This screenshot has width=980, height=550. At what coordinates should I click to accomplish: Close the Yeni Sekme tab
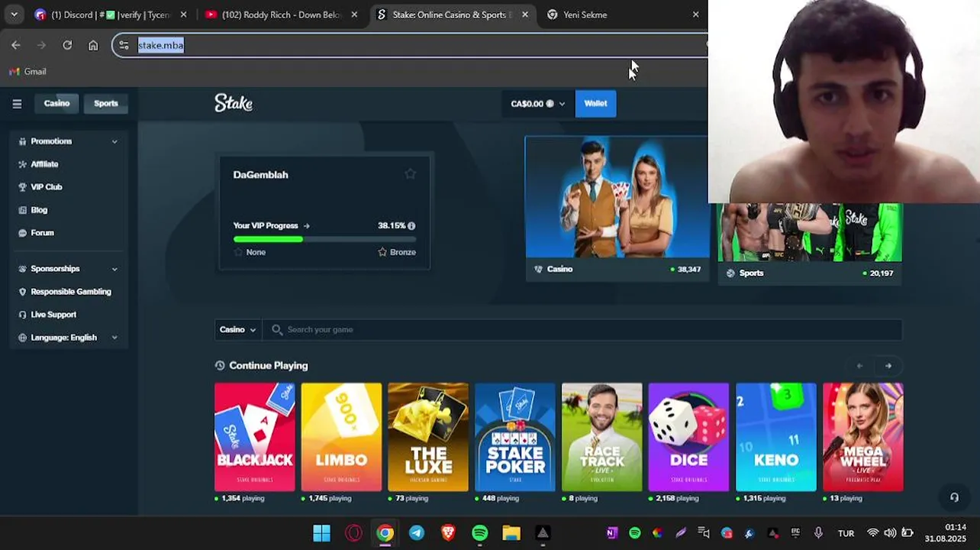tap(695, 15)
